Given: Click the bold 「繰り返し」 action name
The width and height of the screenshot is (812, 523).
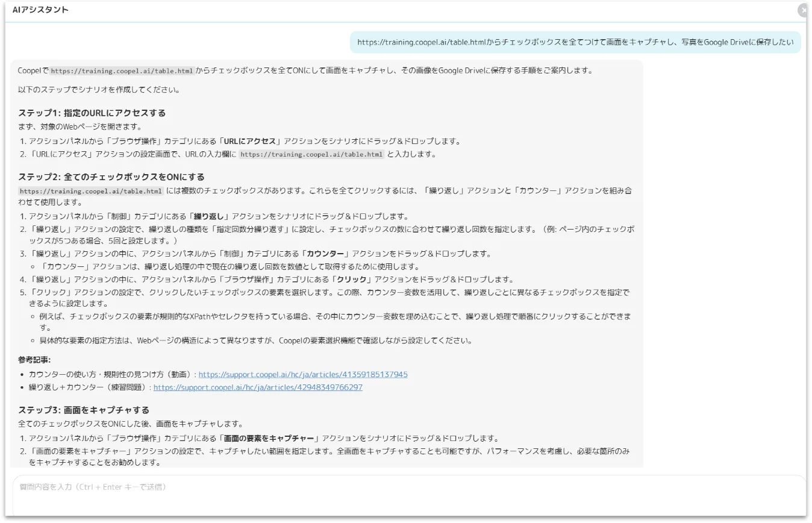Looking at the screenshot, I should tap(210, 216).
